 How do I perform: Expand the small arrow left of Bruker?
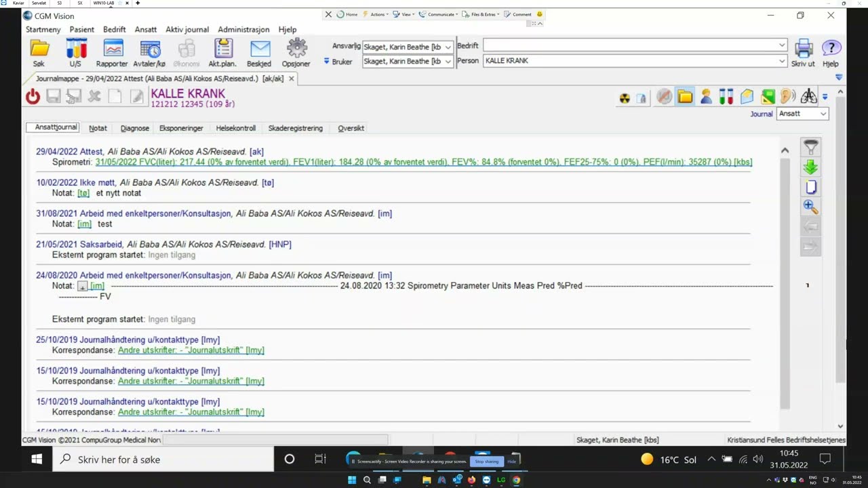pyautogui.click(x=326, y=61)
